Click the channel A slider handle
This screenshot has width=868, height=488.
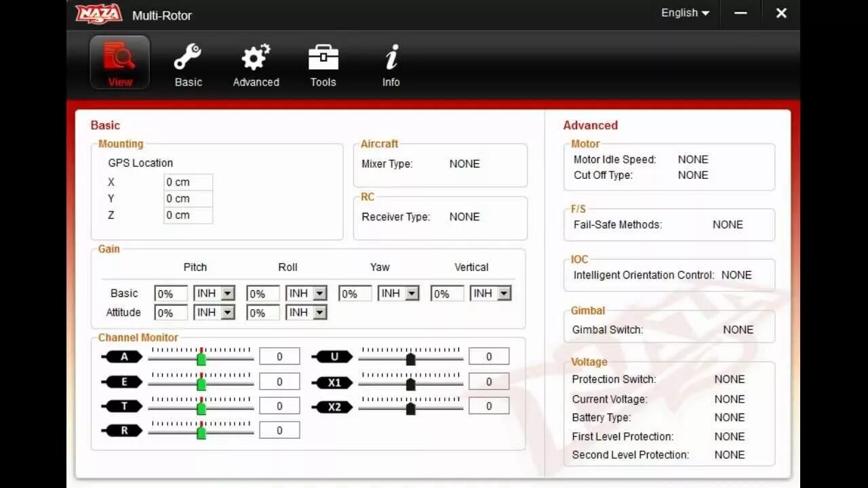[x=201, y=359]
